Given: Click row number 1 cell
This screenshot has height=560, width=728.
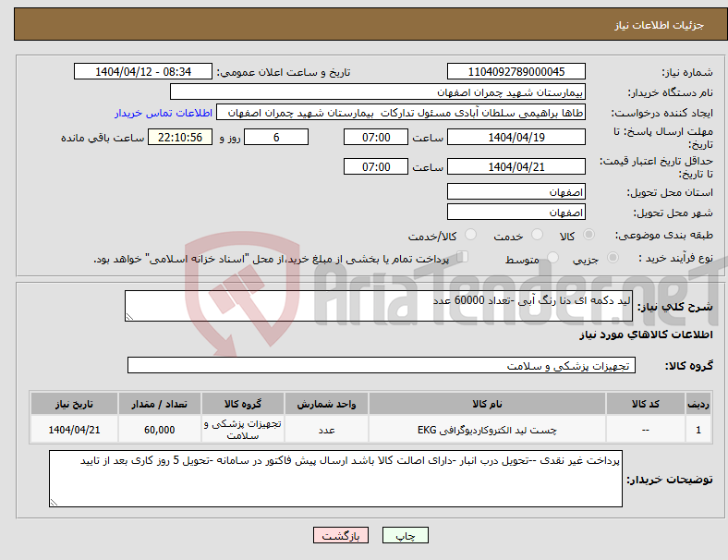Looking at the screenshot, I should click(698, 430).
